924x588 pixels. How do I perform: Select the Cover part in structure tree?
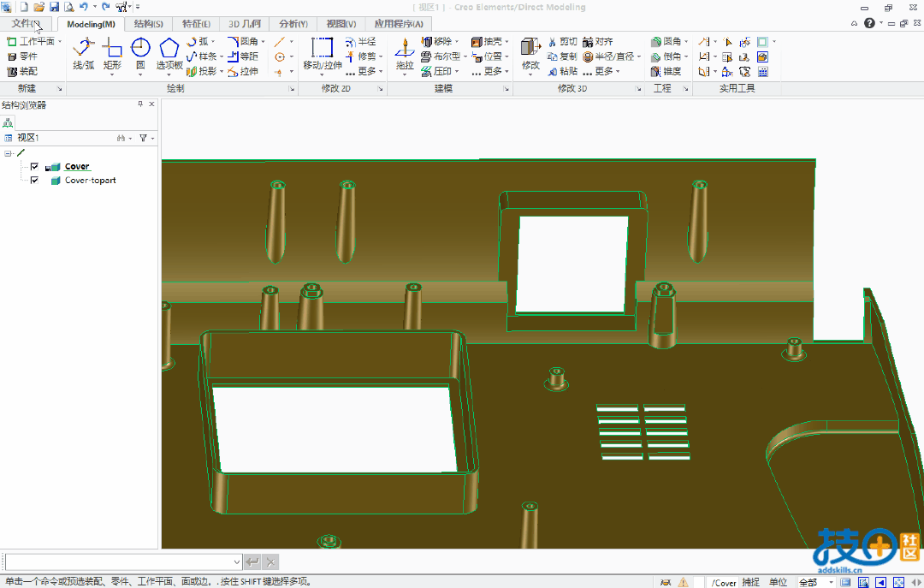coord(77,166)
